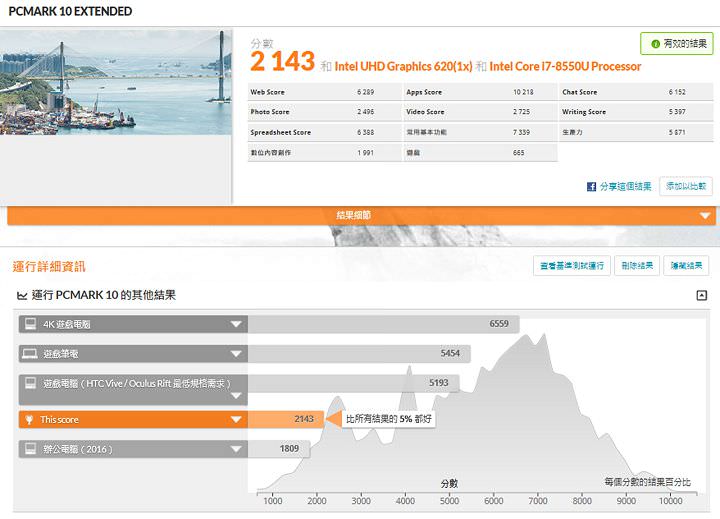The height and width of the screenshot is (519, 720).
Task: Open the This score dropdown arrow
Action: (x=236, y=420)
